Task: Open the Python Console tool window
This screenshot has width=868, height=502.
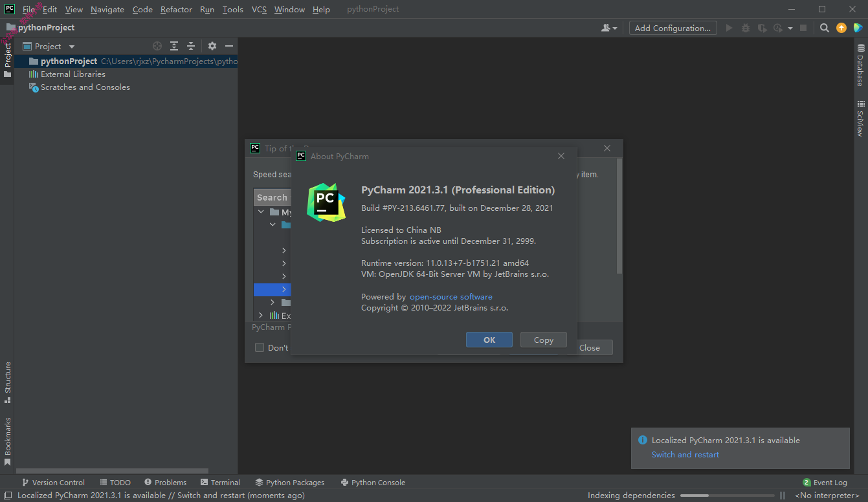Action: coord(373,482)
